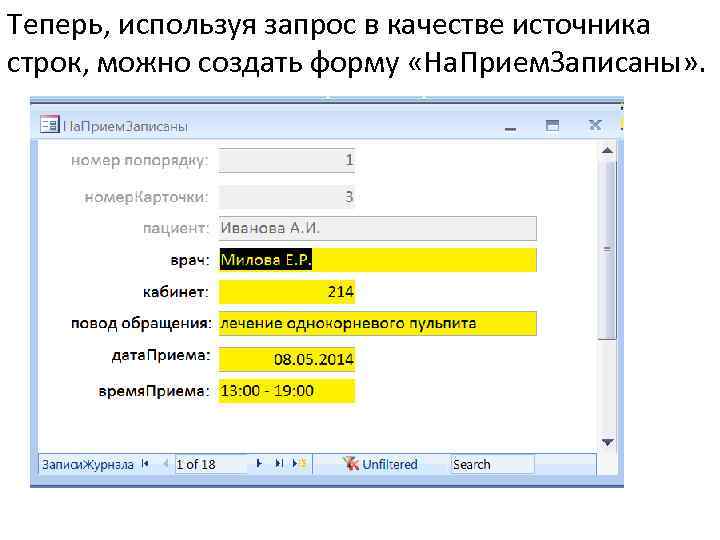Click the vertical scrollbar up arrow
720x540 pixels.
(x=608, y=151)
